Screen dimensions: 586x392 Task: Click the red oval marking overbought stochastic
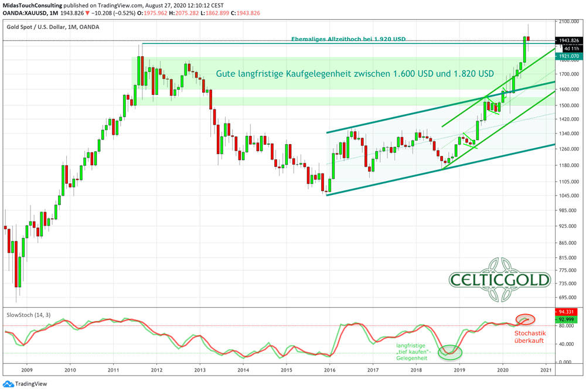coord(526,319)
